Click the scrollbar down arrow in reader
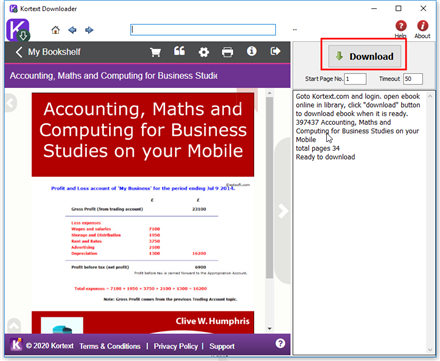 (269, 329)
